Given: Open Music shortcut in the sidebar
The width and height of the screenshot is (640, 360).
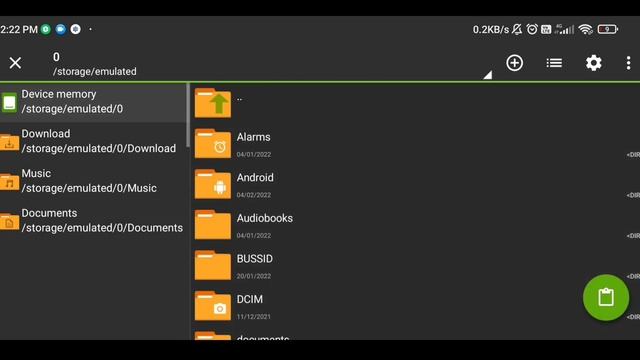Looking at the screenshot, I should pos(93,181).
